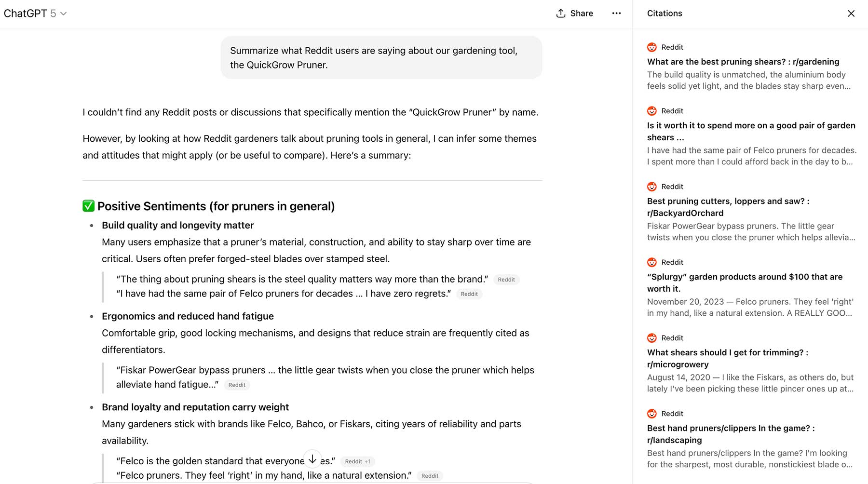Viewport: 868px width, 484px height.
Task: Click Reddit source chip after steel quality quote
Action: point(506,280)
